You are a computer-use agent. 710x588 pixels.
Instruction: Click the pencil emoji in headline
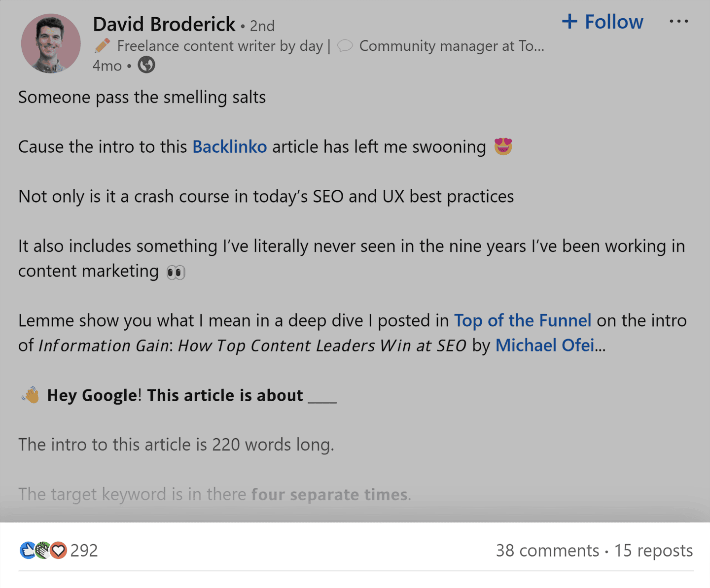(x=103, y=46)
